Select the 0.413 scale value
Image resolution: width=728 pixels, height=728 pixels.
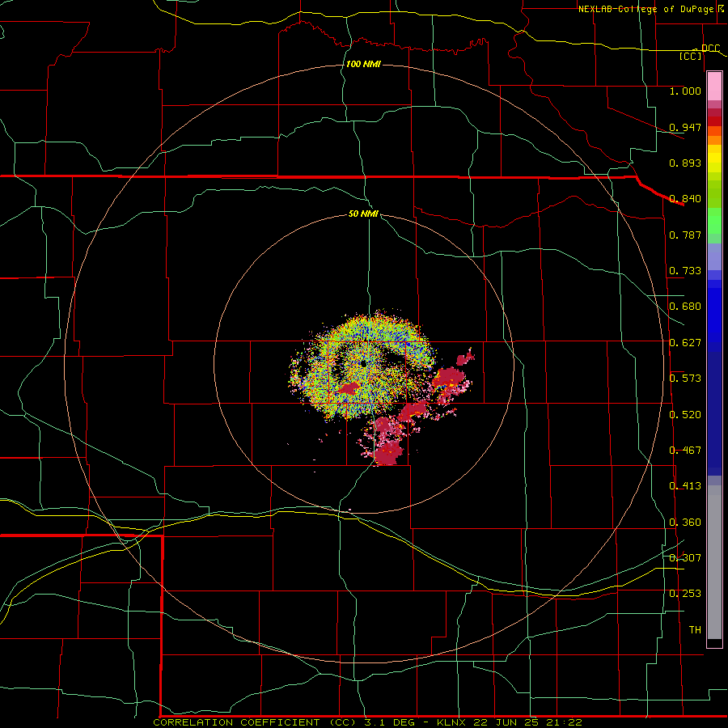coord(685,485)
